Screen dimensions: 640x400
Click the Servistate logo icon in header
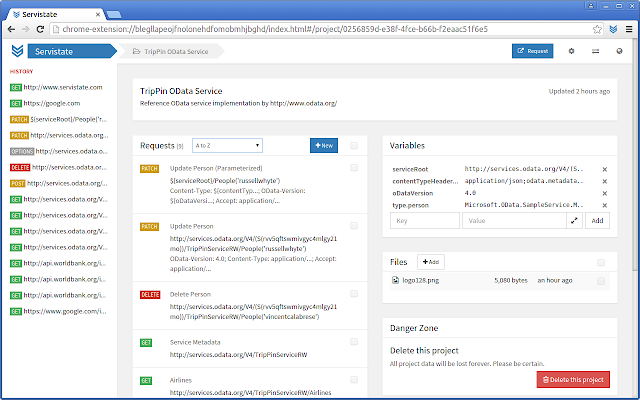pyautogui.click(x=17, y=51)
